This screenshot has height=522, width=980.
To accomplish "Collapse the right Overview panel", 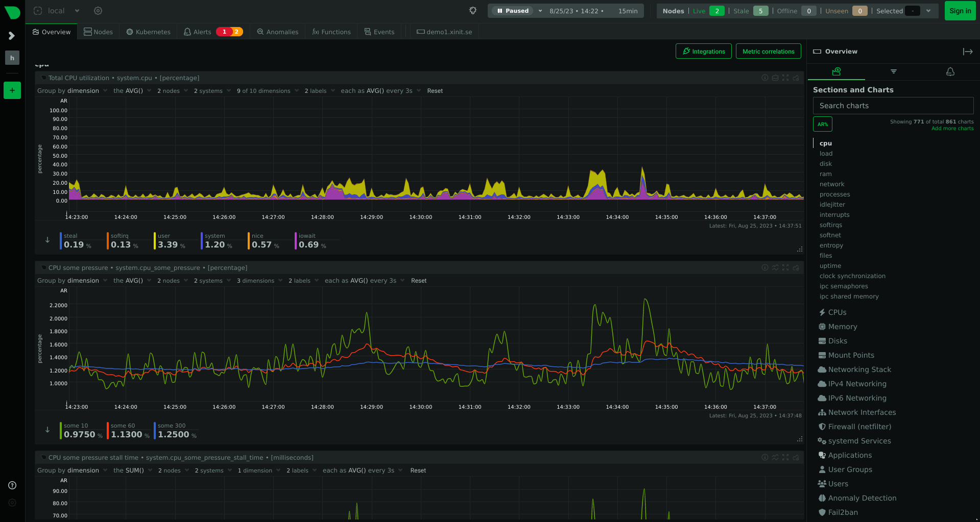I will [968, 52].
